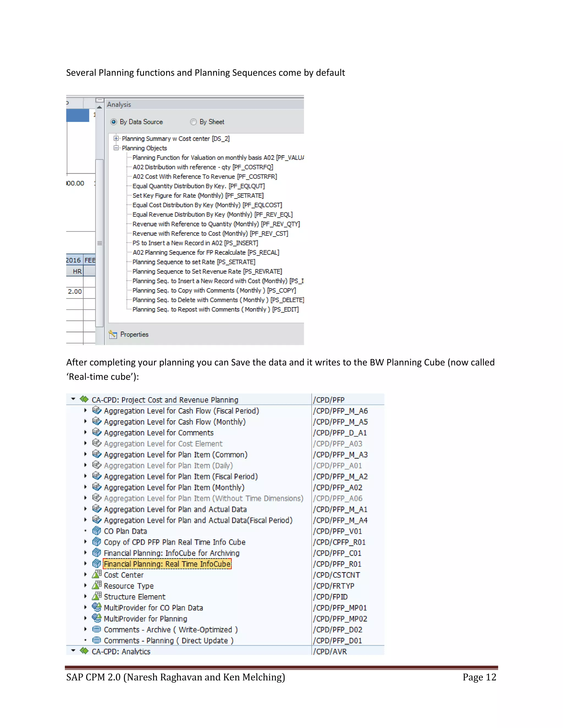Viewport: 563px width, 728px height.
Task: Collapse the Planning Objects node
Action: coord(116,148)
